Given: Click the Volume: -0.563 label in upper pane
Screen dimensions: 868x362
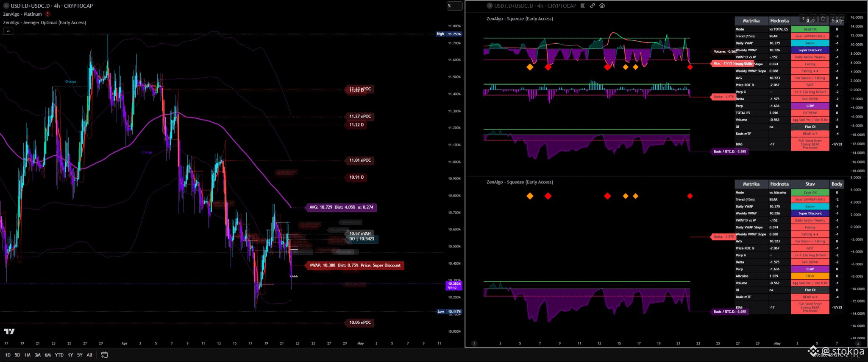Looking at the screenshot, I should (725, 51).
